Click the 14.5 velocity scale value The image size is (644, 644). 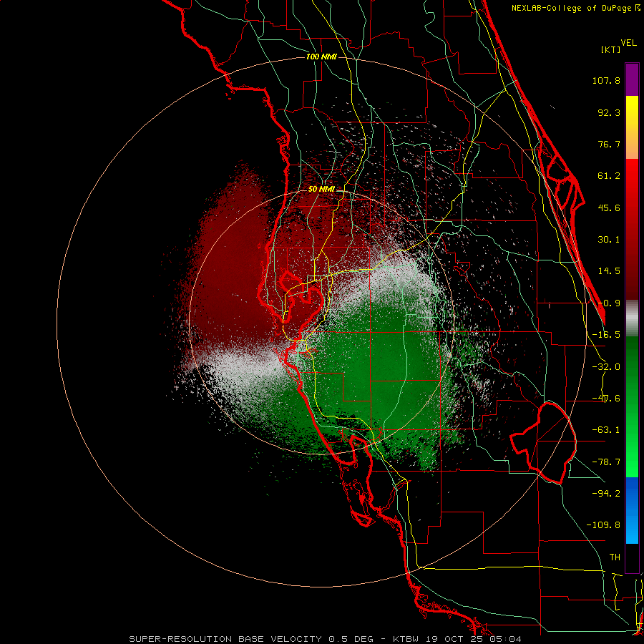tap(609, 271)
